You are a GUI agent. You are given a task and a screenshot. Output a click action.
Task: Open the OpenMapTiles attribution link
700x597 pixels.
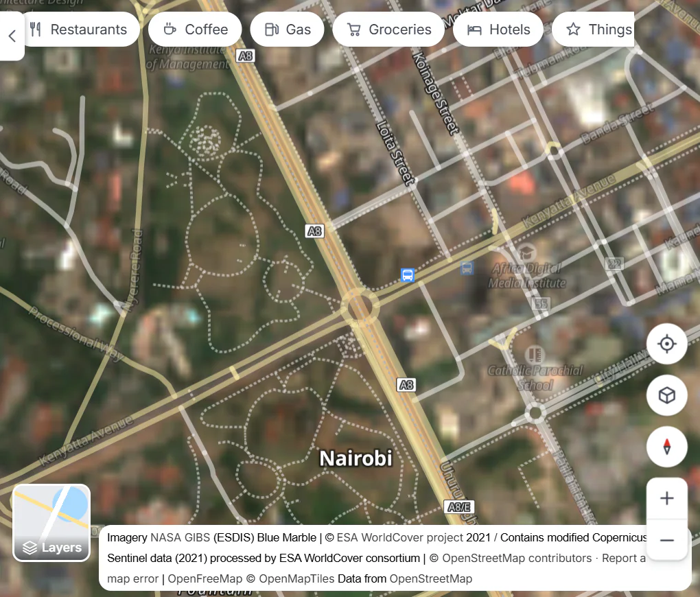(296, 578)
